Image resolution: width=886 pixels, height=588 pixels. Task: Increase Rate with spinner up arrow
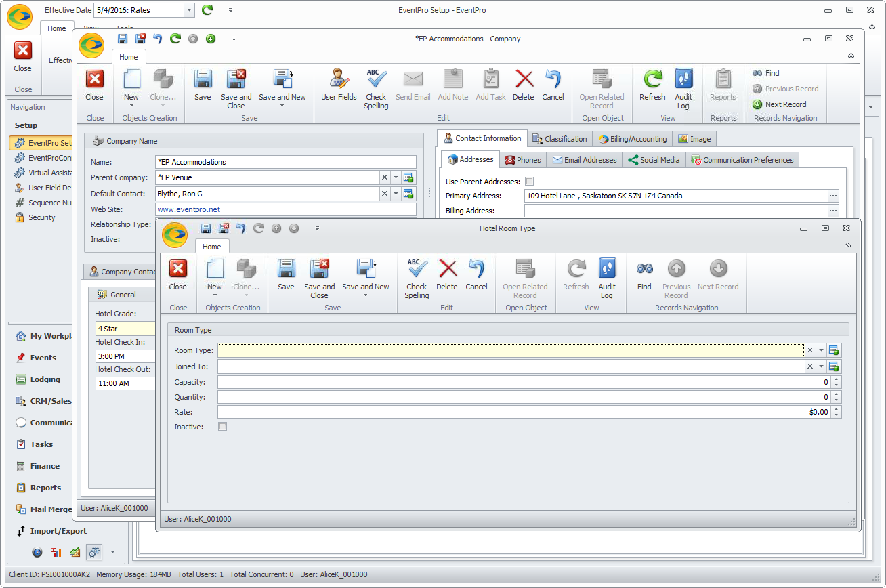click(837, 409)
